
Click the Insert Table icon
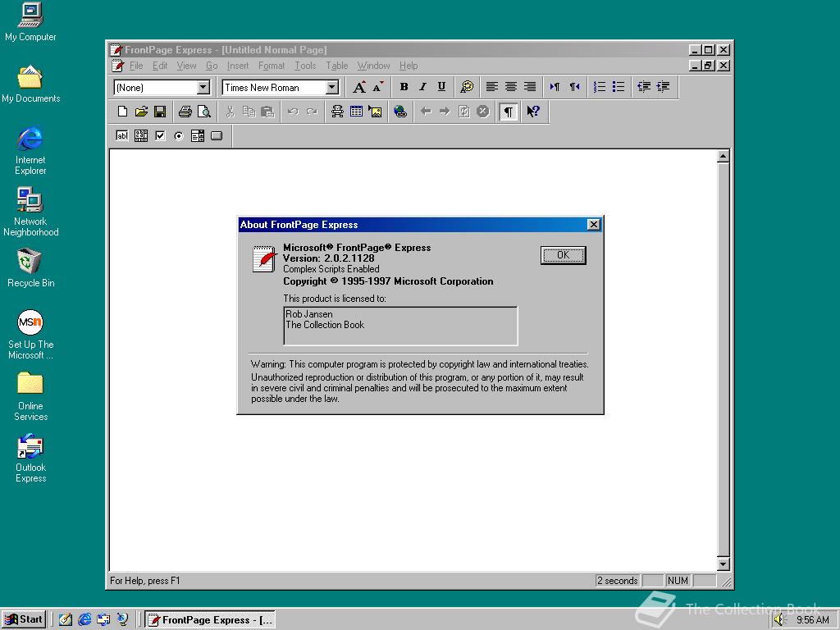[x=356, y=112]
